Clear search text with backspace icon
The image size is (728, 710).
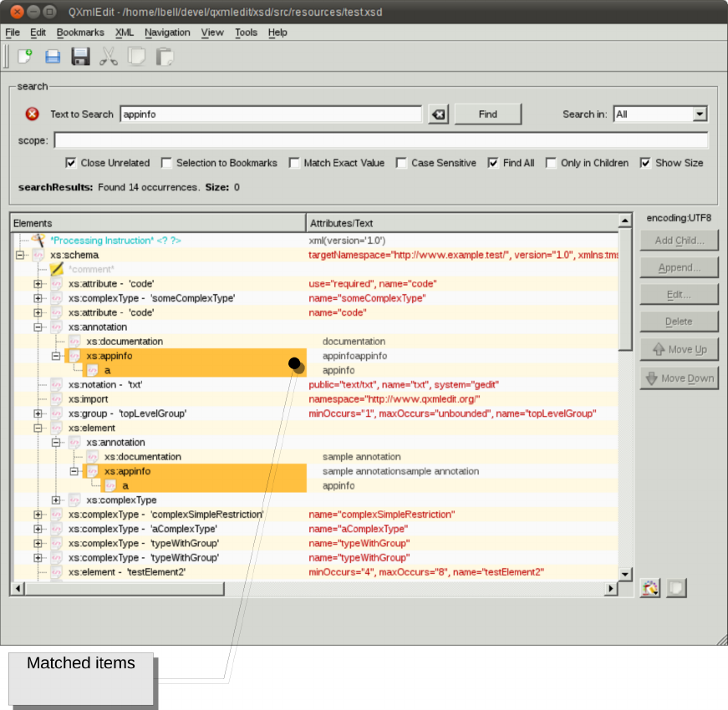[438, 114]
